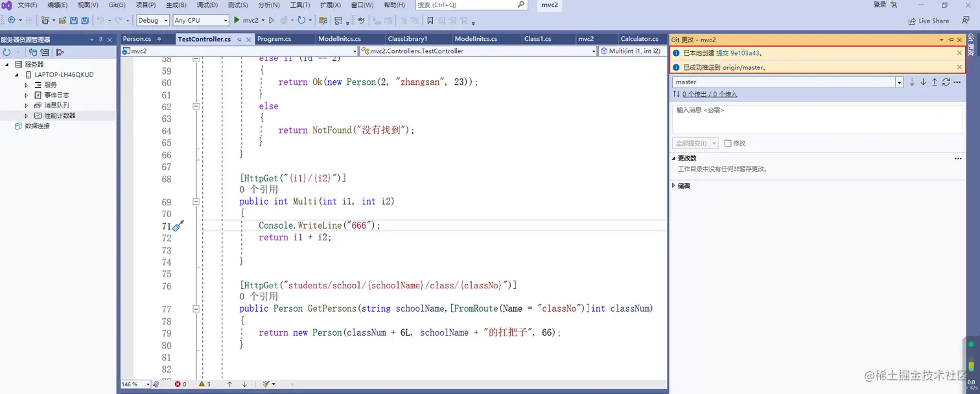Expand the 储藏 stash section
This screenshot has width=980, height=394.
click(674, 186)
